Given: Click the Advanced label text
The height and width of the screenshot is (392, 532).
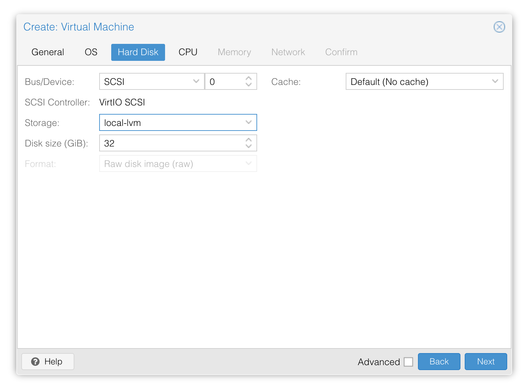Looking at the screenshot, I should [x=379, y=362].
